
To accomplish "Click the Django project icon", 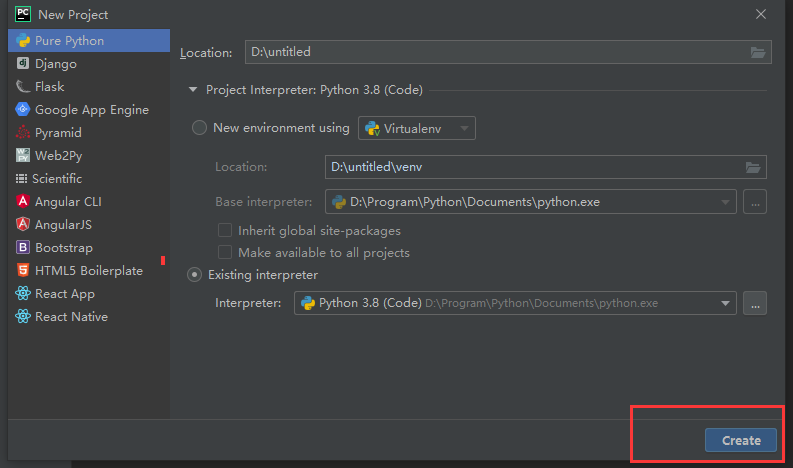I will pyautogui.click(x=23, y=63).
